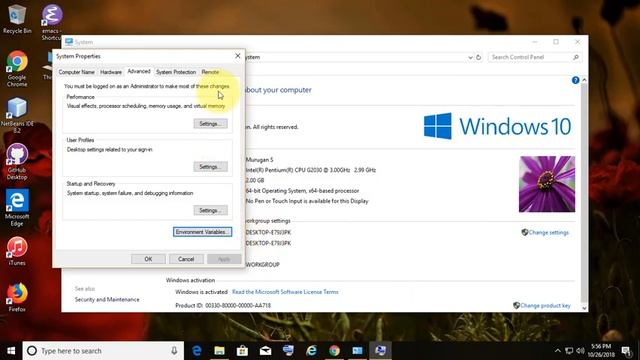
Task: Click the search magnifier in Control Panel
Action: [x=576, y=57]
